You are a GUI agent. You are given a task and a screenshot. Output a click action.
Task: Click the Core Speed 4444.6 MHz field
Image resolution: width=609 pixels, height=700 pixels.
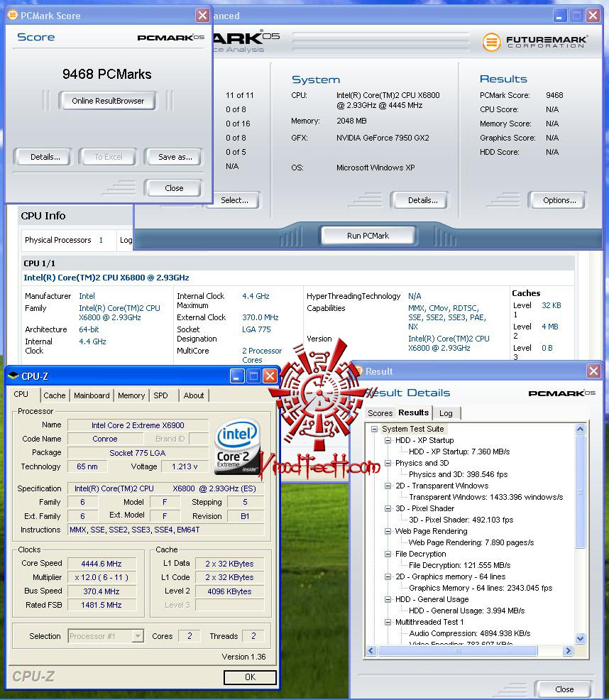[x=101, y=564]
